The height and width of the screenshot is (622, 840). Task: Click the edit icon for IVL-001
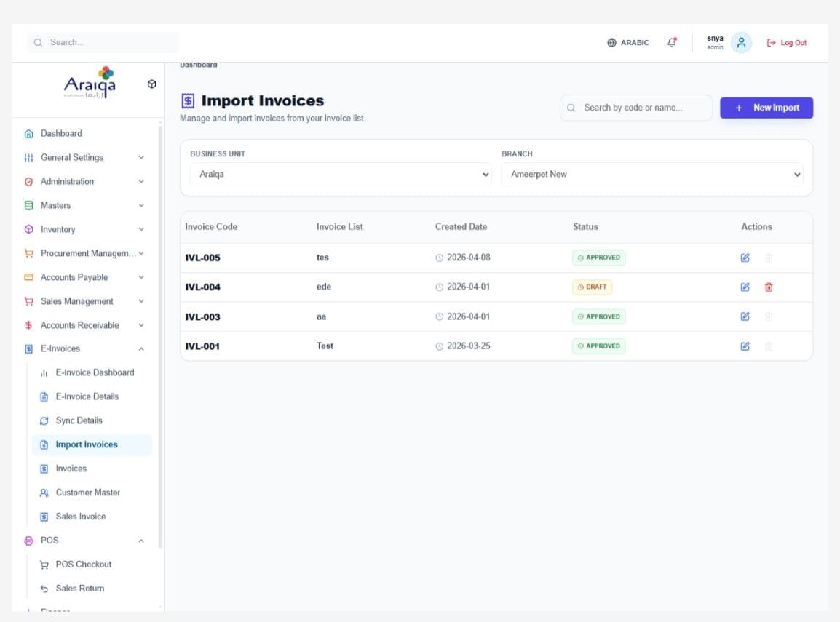coord(745,346)
